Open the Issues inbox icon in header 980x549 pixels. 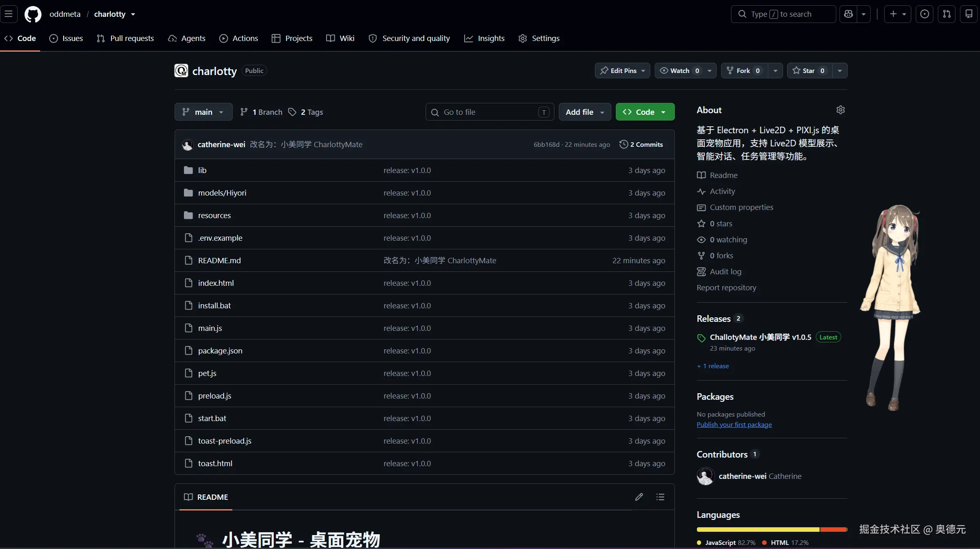925,14
